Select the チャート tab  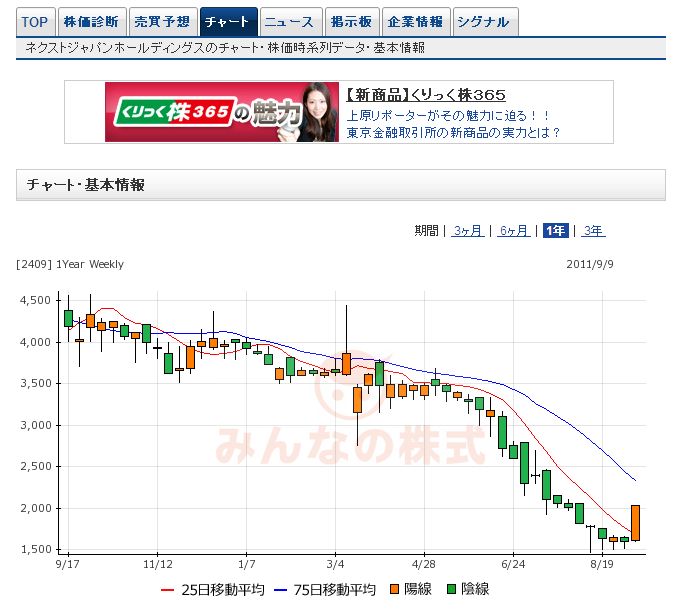pos(228,21)
